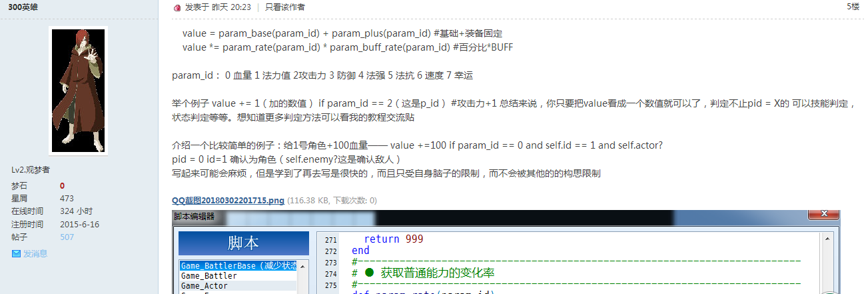Screen dimensions: 868x294
Task: Select Game_Actor in the script list
Action: (204, 285)
